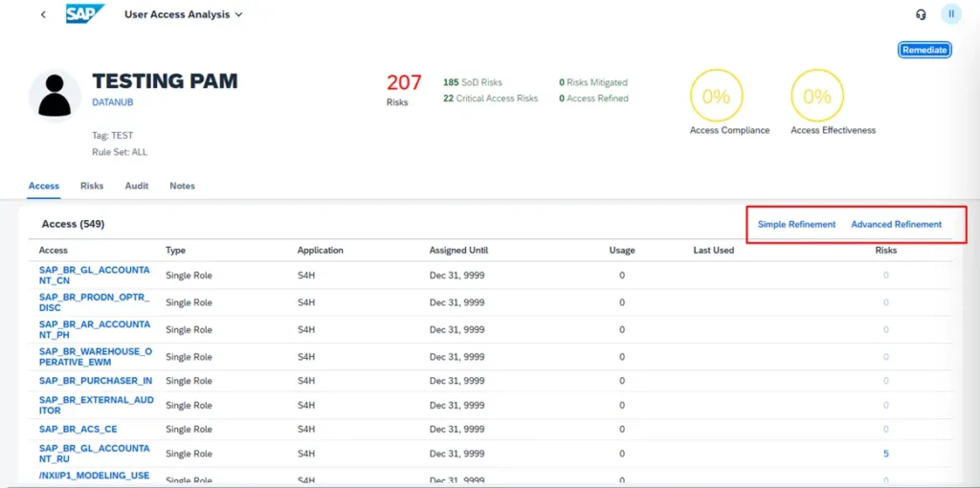Click the TESTING PAM user avatar picture

55,97
